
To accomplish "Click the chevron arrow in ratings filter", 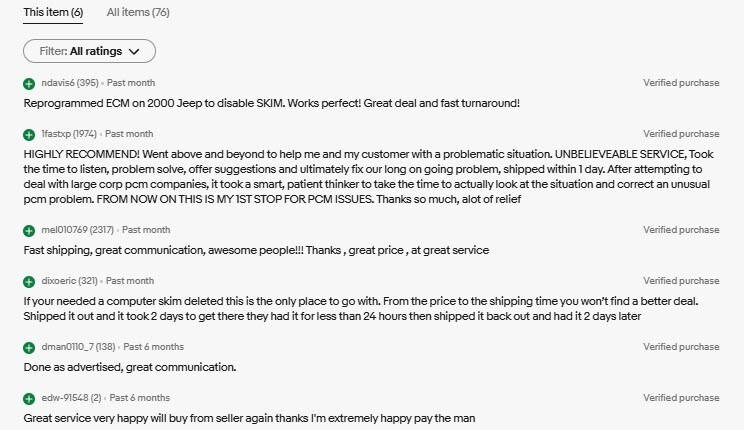I will [136, 50].
